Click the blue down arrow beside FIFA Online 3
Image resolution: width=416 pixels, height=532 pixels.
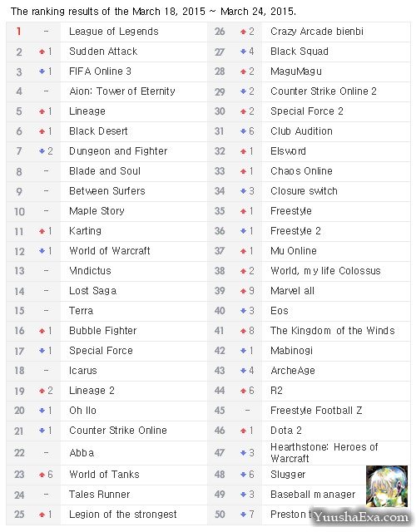click(x=42, y=71)
